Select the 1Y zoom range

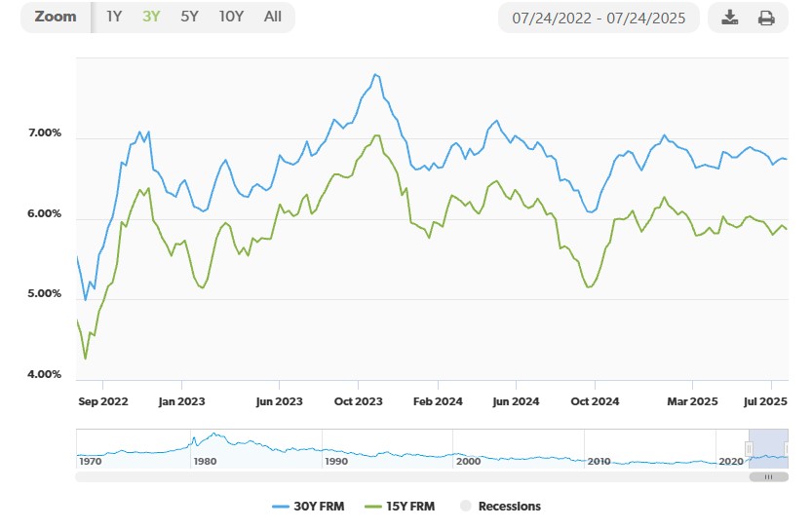[114, 17]
